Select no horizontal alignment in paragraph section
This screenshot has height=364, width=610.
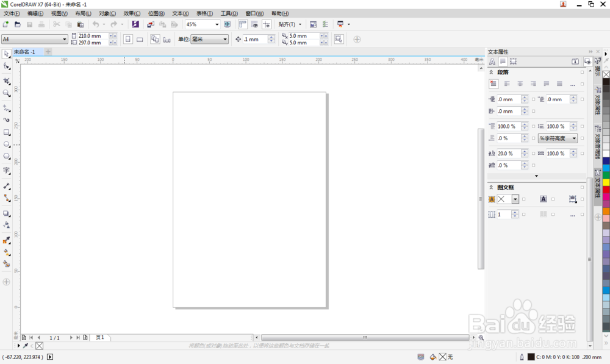click(x=493, y=84)
